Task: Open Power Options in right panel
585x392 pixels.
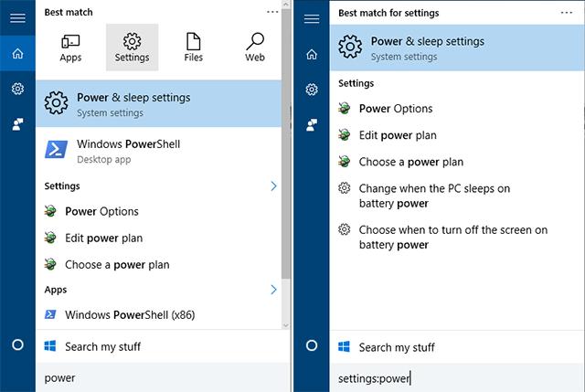Action: click(457, 109)
